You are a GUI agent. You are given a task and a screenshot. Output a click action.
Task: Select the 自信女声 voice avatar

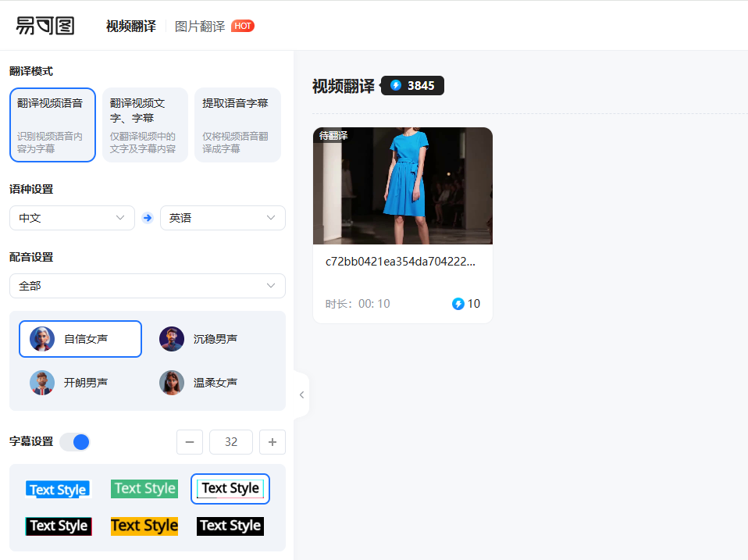click(x=42, y=339)
